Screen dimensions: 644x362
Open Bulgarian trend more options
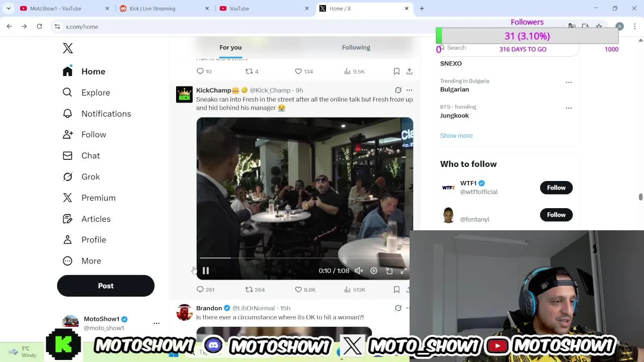(x=569, y=82)
